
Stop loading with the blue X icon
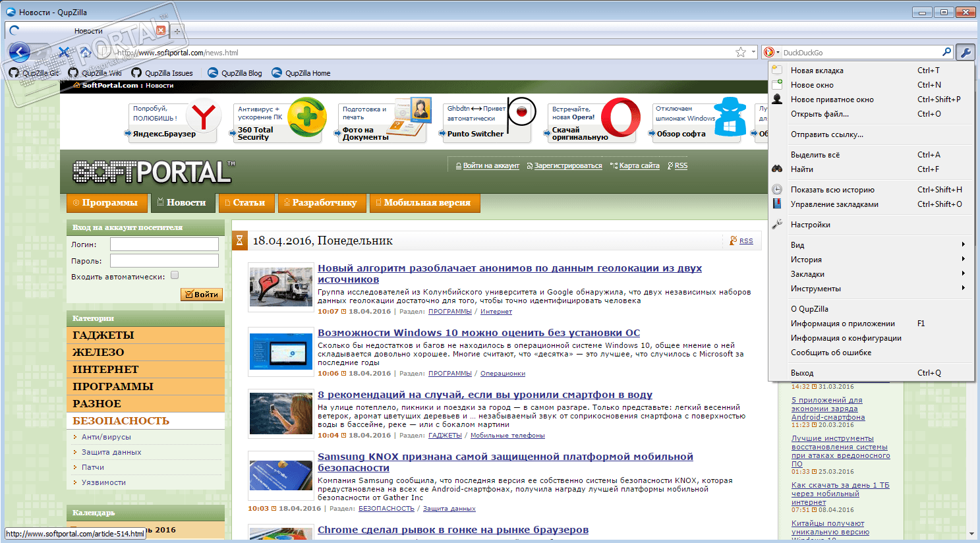64,52
